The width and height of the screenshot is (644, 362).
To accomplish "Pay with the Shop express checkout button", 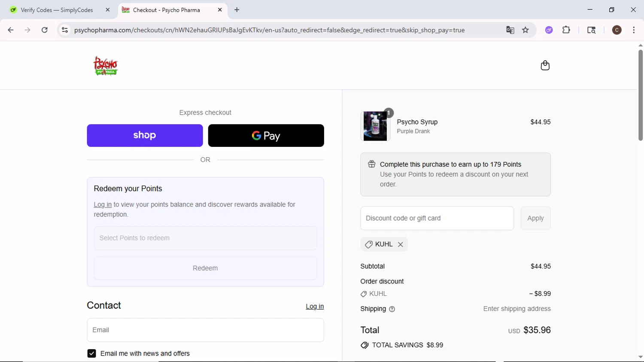I will [x=145, y=136].
